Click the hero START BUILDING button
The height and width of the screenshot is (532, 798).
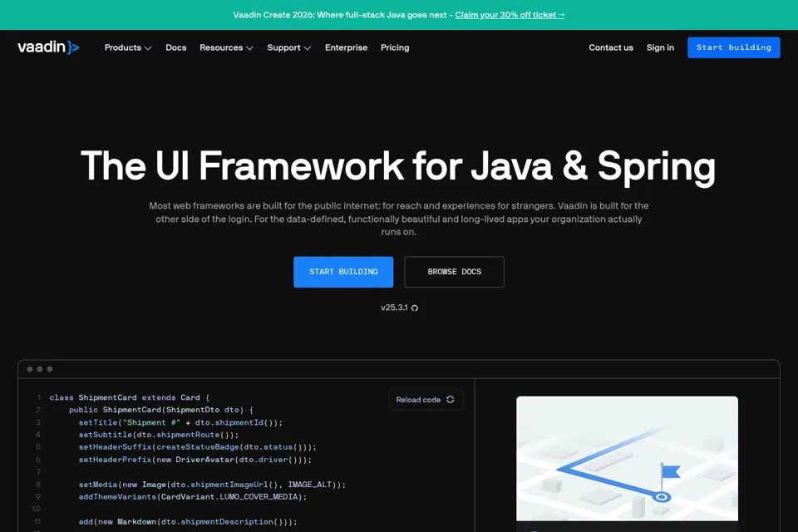tap(343, 272)
